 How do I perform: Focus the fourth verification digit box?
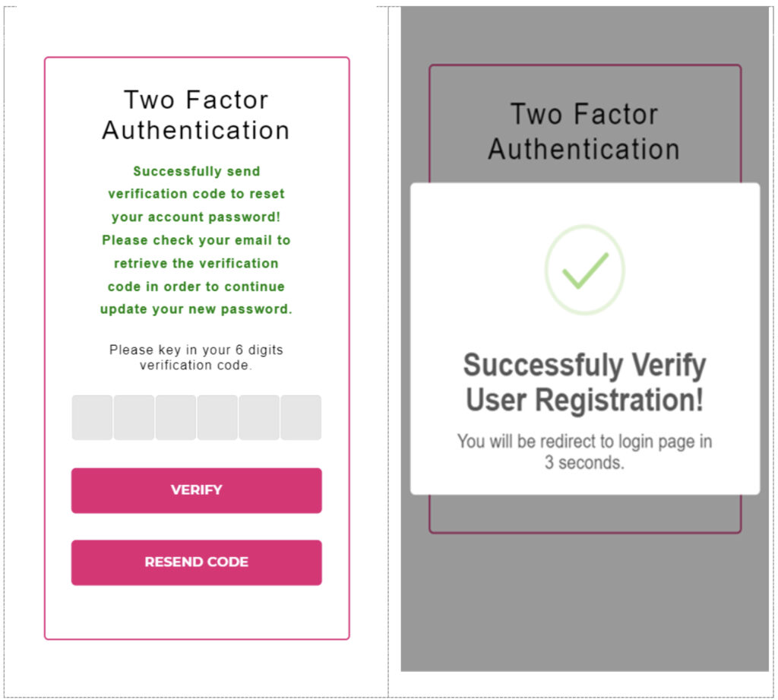(217, 417)
